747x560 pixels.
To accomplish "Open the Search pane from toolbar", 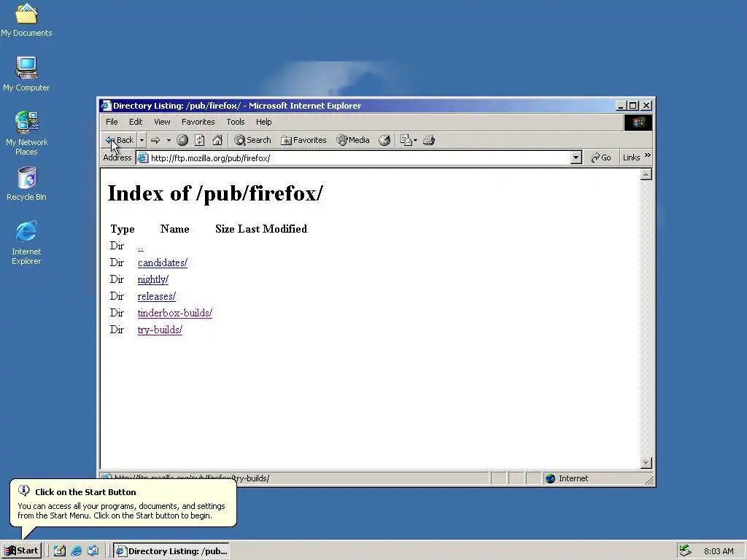I will click(x=252, y=140).
